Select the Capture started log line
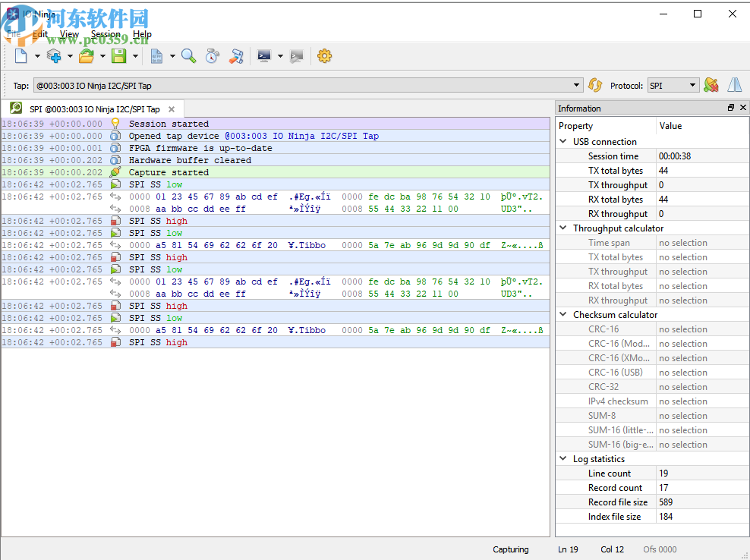750x560 pixels. click(169, 172)
